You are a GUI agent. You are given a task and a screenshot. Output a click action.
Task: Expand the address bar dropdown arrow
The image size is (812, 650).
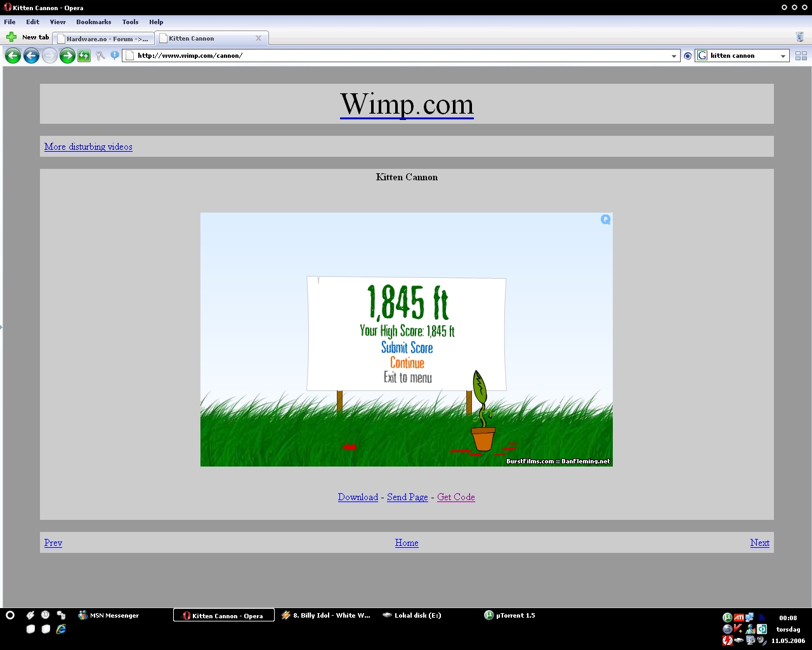pyautogui.click(x=674, y=56)
